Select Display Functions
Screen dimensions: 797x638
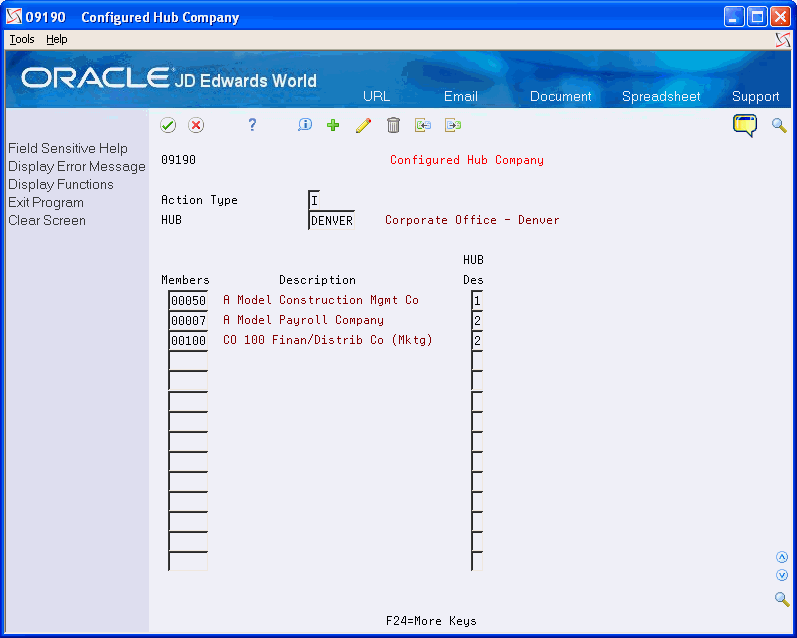coord(60,185)
